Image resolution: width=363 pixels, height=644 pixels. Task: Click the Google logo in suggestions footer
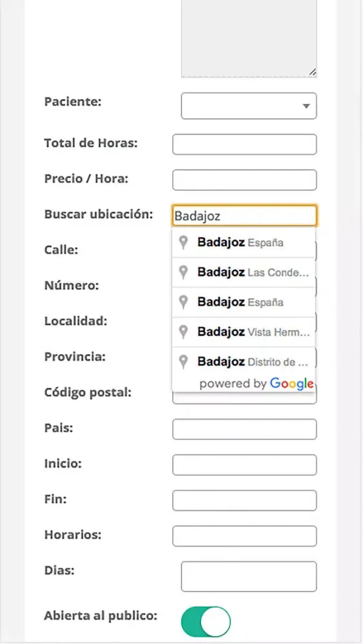pyautogui.click(x=291, y=384)
